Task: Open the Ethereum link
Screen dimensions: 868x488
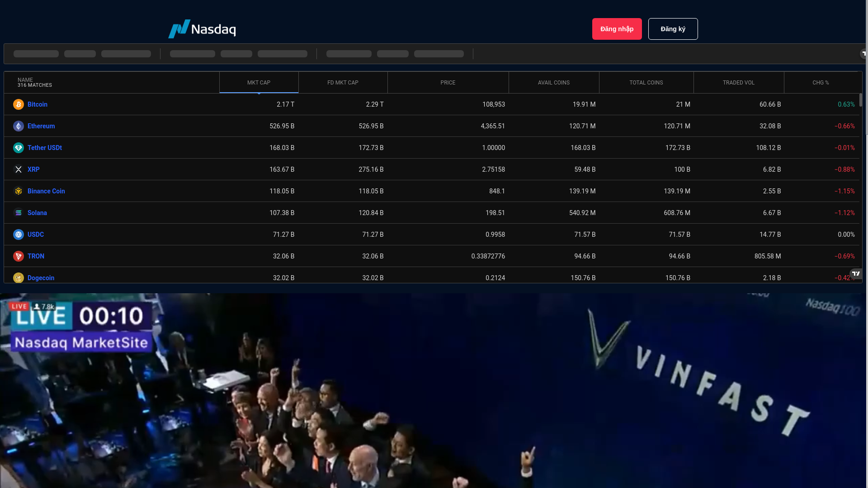Action: (41, 126)
